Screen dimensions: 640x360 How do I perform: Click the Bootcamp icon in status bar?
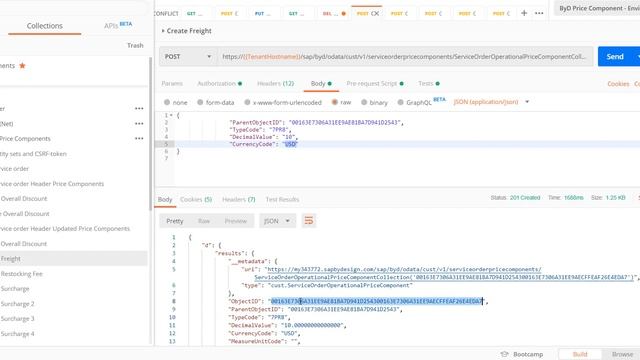coord(504,354)
